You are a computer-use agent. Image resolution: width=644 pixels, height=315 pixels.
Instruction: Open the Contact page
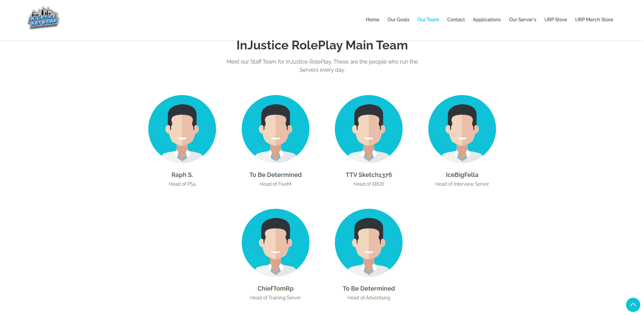456,20
